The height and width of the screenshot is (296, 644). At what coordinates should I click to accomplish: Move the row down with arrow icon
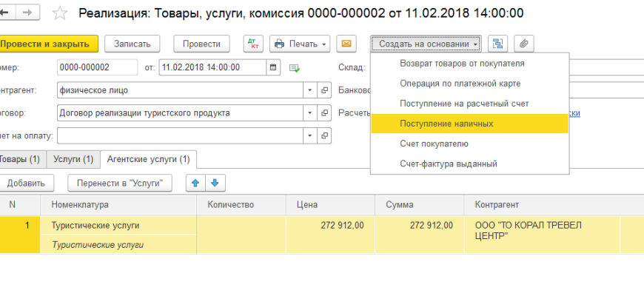215,183
